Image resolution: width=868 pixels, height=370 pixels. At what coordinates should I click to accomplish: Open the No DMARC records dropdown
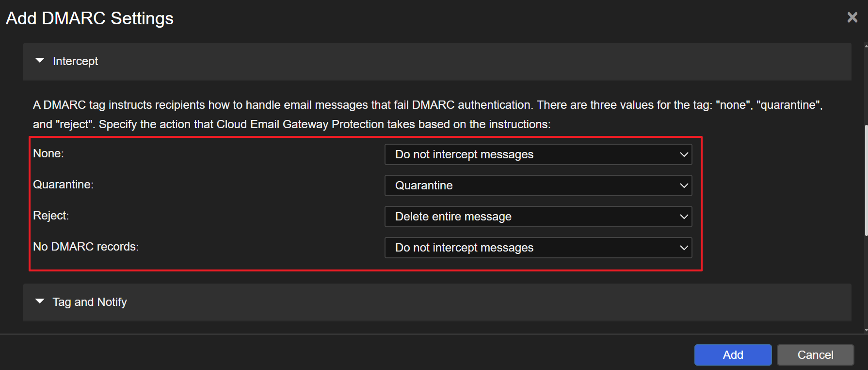pos(538,248)
